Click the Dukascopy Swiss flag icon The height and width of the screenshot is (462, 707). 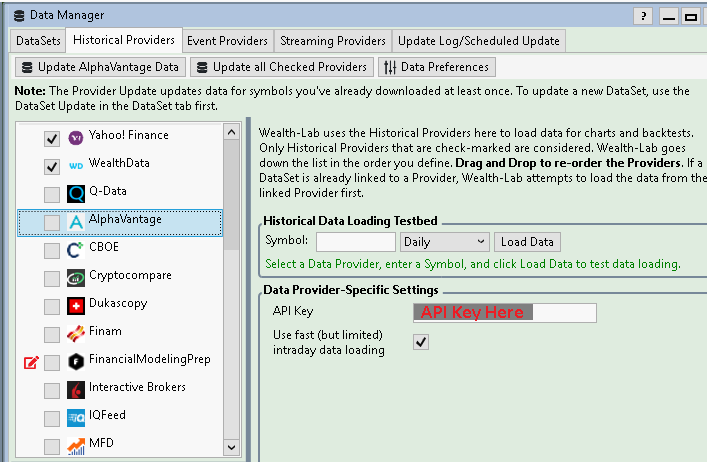76,306
